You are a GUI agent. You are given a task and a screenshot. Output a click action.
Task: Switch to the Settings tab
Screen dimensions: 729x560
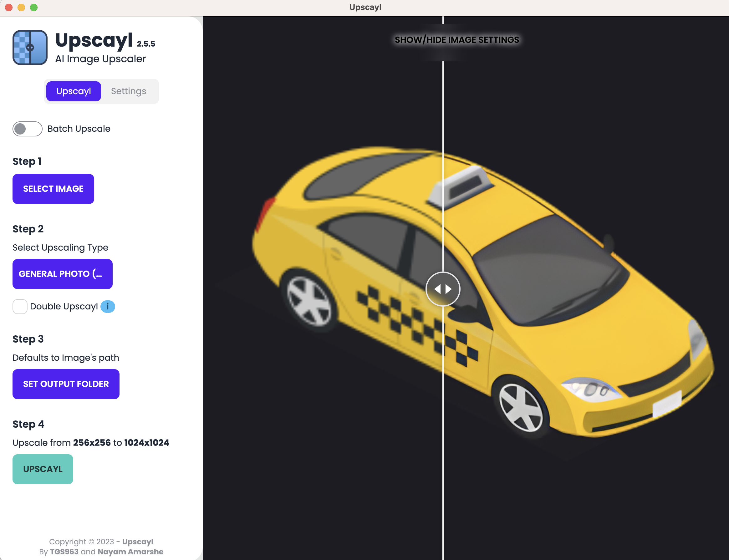tap(128, 91)
